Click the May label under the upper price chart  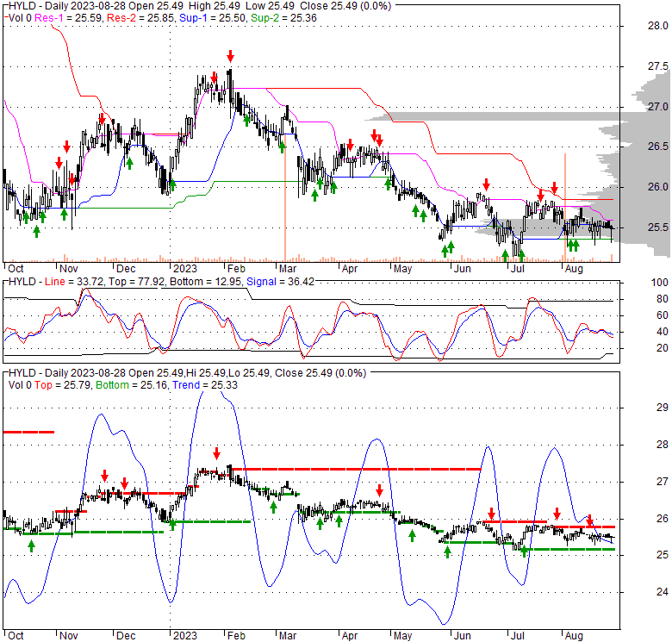point(402,269)
